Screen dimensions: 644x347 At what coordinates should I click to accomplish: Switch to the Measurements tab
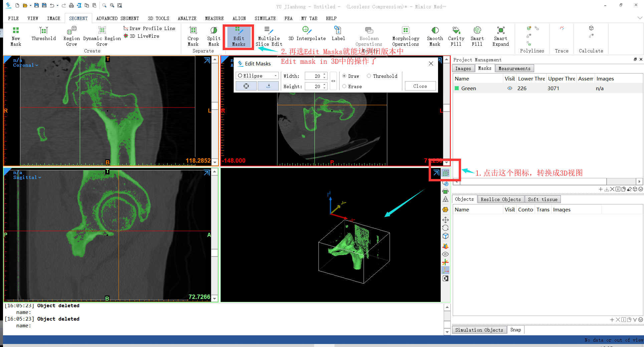[514, 68]
